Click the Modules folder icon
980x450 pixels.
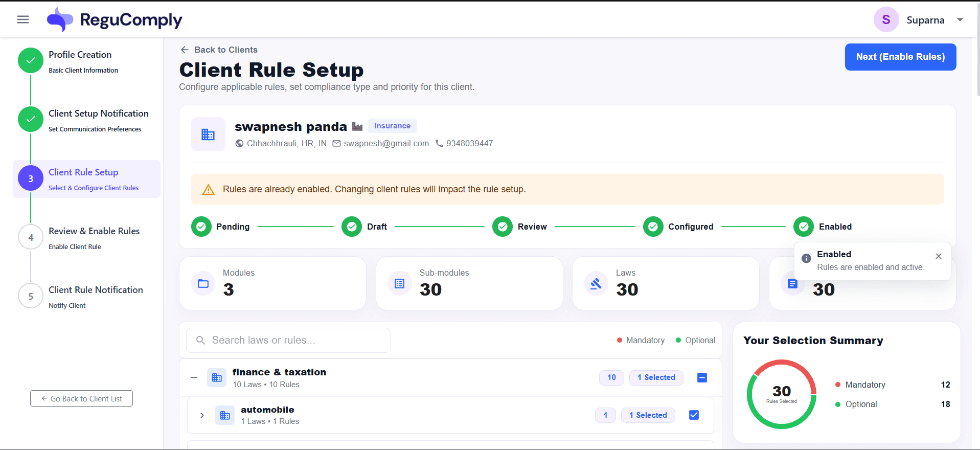(x=203, y=283)
